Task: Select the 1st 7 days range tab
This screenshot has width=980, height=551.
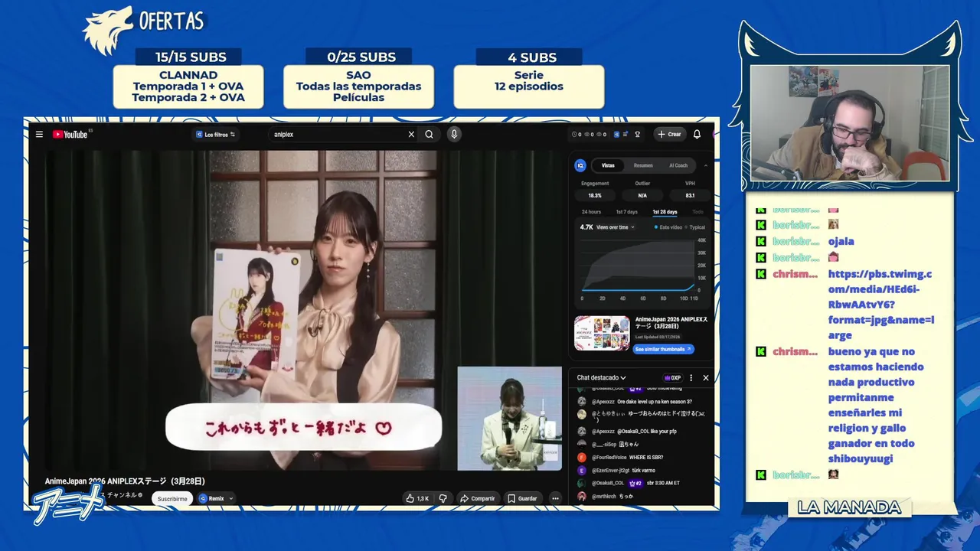Action: [x=626, y=212]
